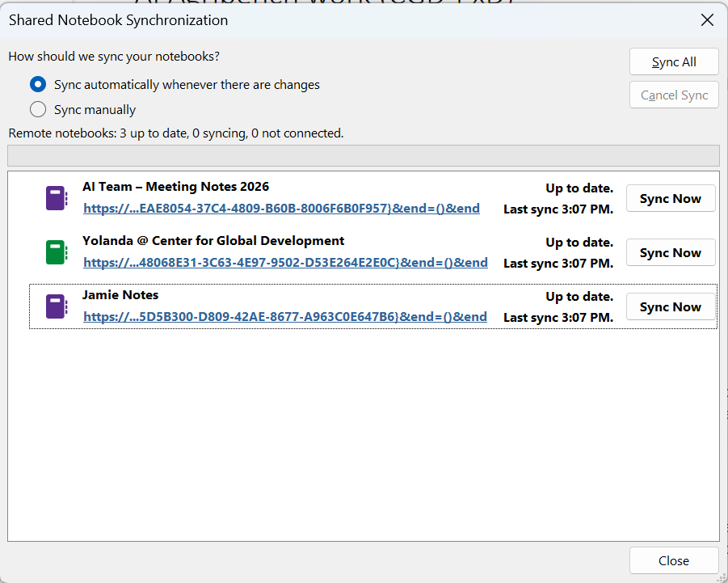Click the Close button at the bottom
The width and height of the screenshot is (728, 583).
point(674,560)
